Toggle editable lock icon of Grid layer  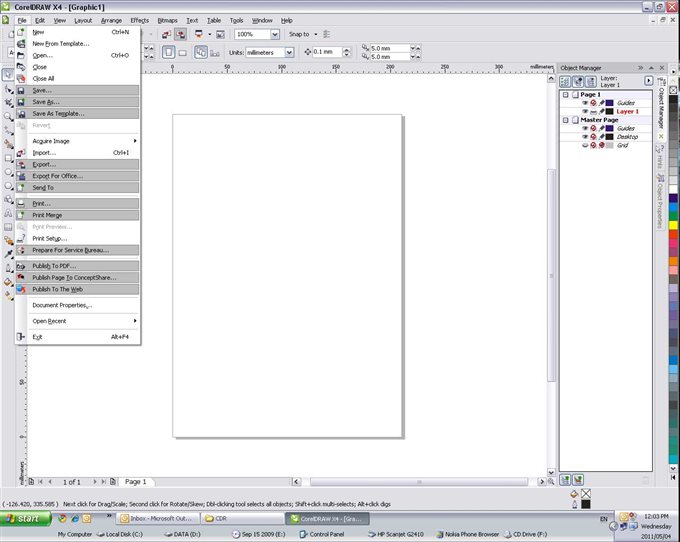click(602, 145)
